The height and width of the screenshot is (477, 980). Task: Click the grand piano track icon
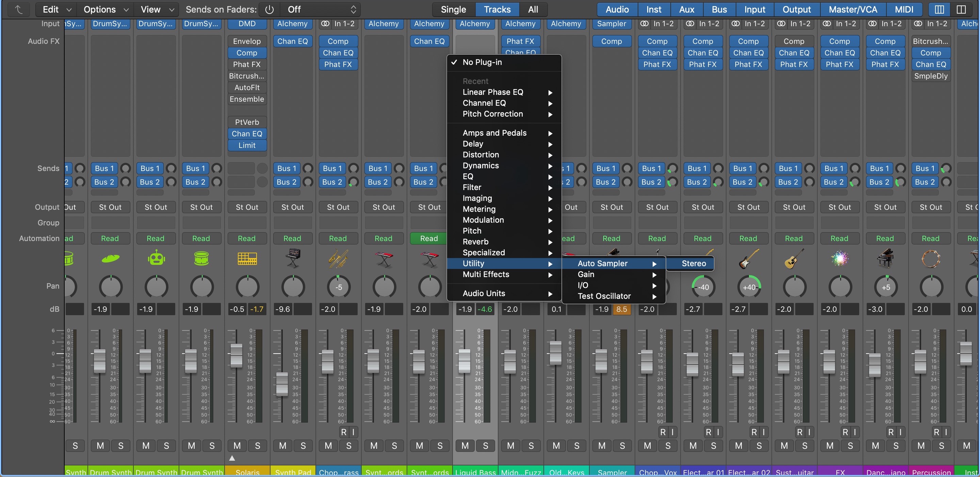885,258
